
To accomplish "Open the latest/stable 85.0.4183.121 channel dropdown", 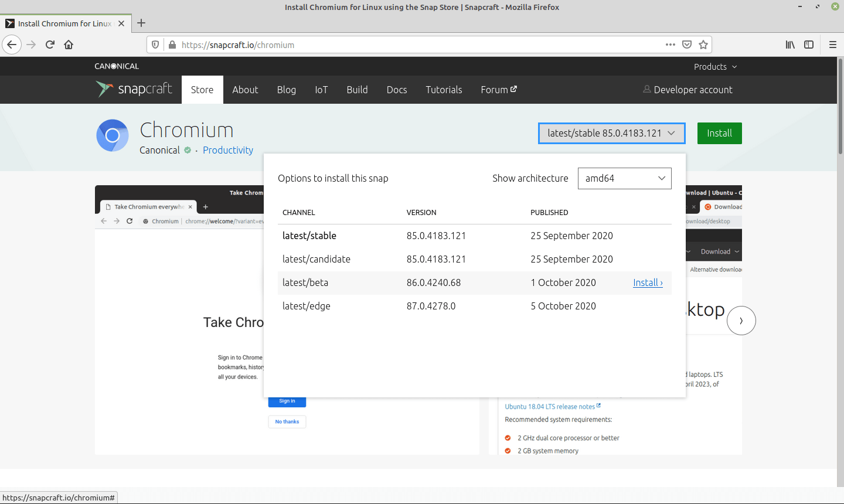I will pyautogui.click(x=611, y=133).
